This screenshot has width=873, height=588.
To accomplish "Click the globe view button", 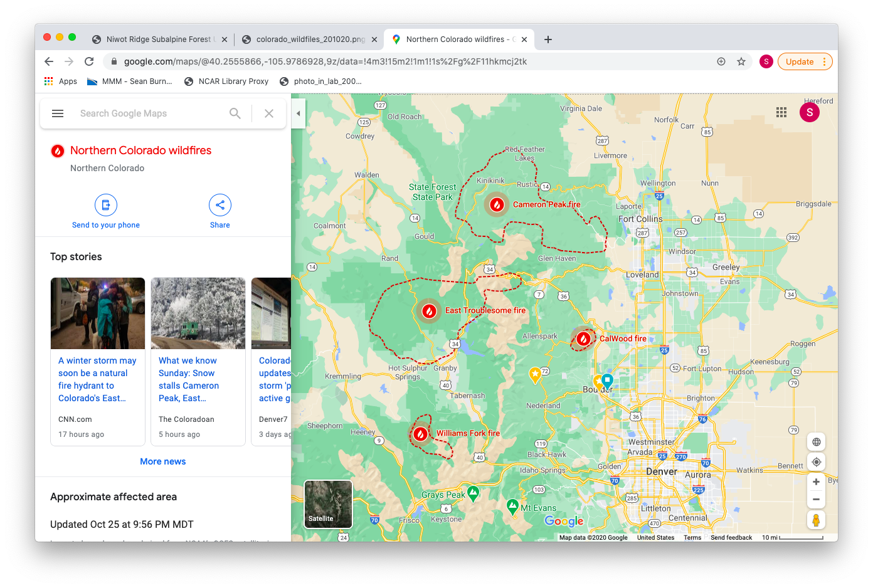I will click(x=816, y=442).
